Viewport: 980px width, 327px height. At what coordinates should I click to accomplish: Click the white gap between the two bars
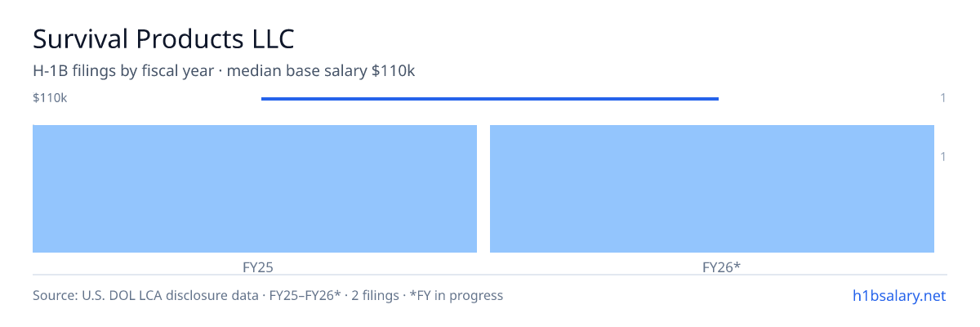483,189
